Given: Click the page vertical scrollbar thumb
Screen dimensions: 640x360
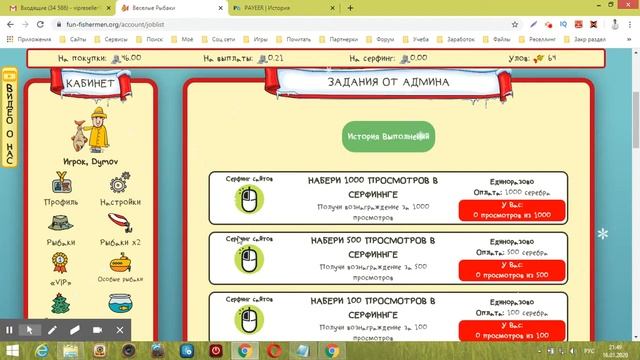Looking at the screenshot, I should (636, 120).
